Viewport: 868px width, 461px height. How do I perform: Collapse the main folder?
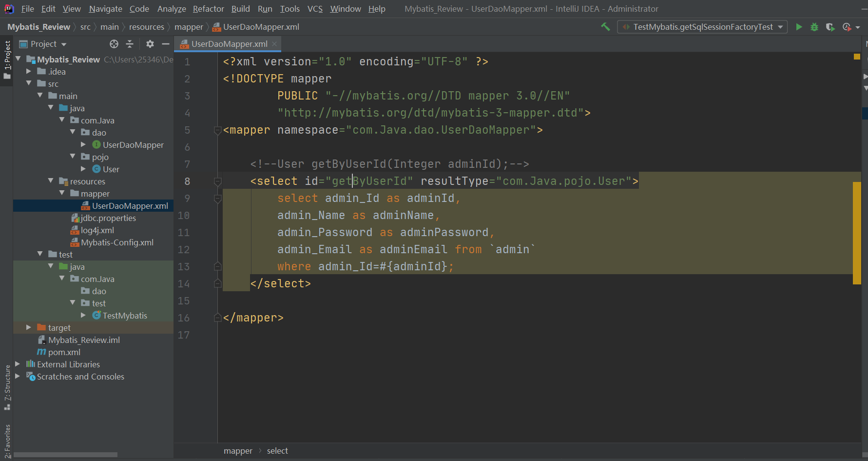coord(40,96)
